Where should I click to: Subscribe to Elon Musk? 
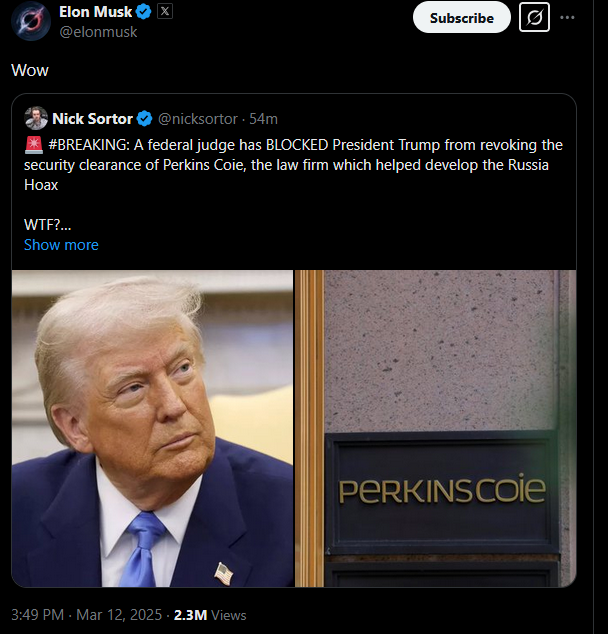click(462, 18)
